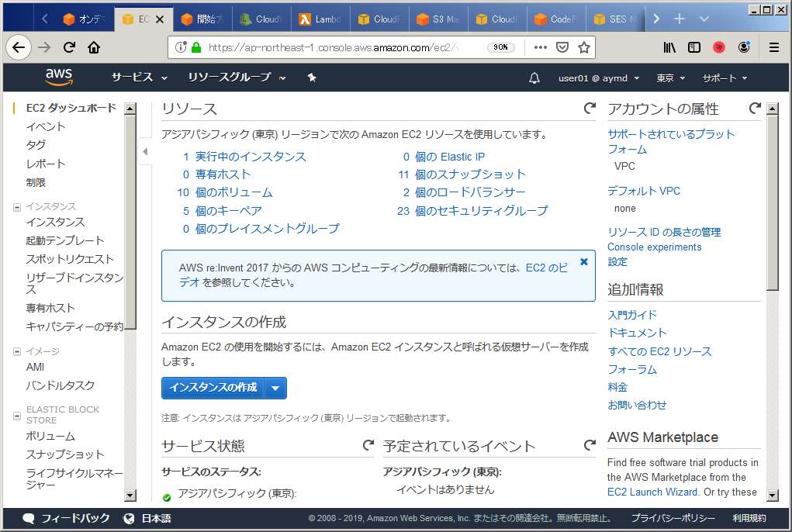The width and height of the screenshot is (792, 532).
Task: Switch to the SES browser tab
Action: tap(615, 19)
